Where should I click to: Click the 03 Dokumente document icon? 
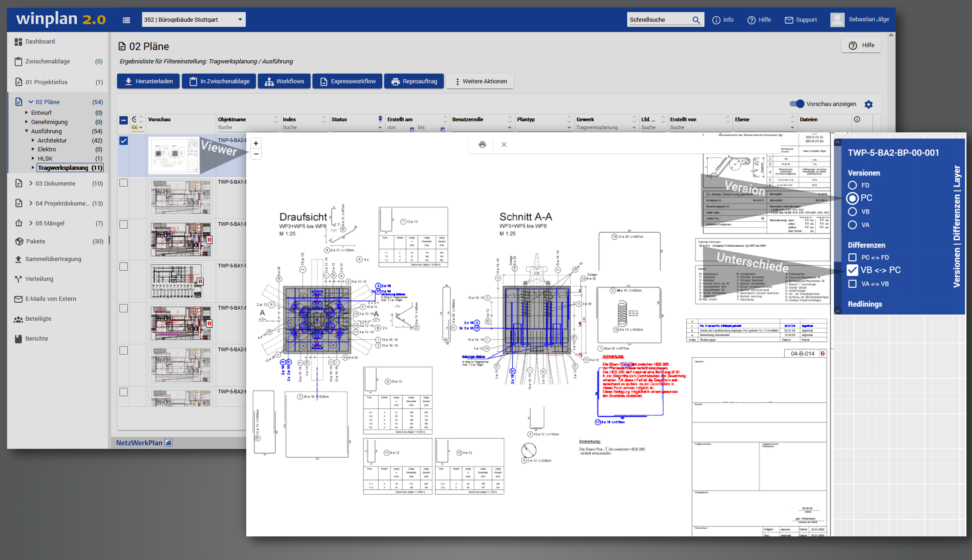(x=19, y=183)
